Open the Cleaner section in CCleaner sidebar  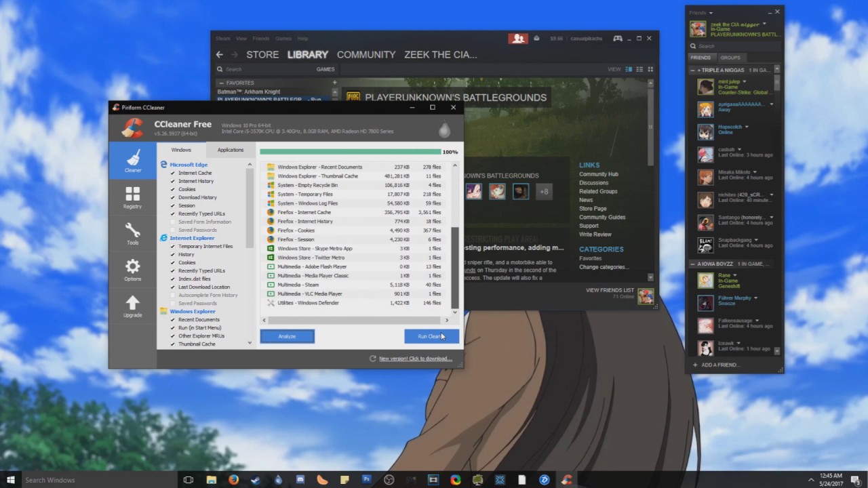click(x=133, y=161)
